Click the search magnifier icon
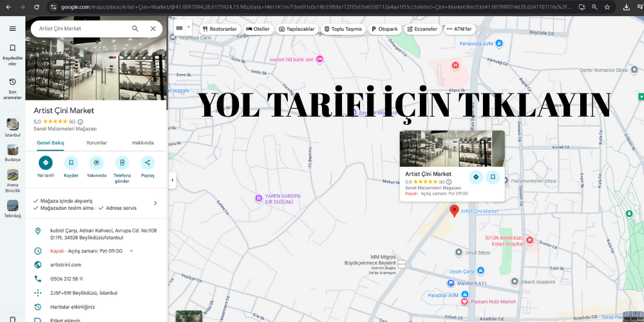 tap(135, 29)
